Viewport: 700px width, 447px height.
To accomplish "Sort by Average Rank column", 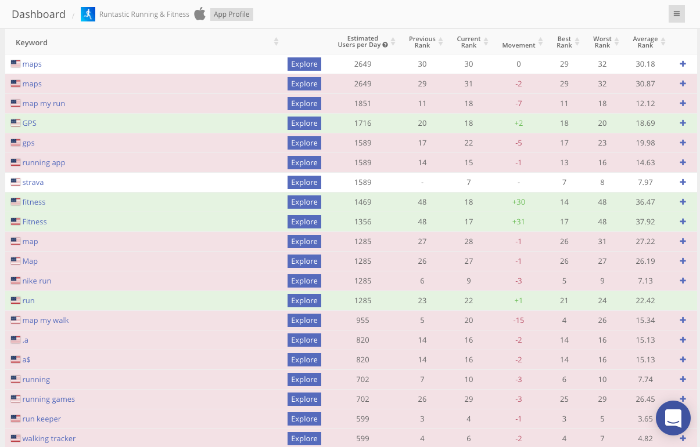I will [x=645, y=41].
